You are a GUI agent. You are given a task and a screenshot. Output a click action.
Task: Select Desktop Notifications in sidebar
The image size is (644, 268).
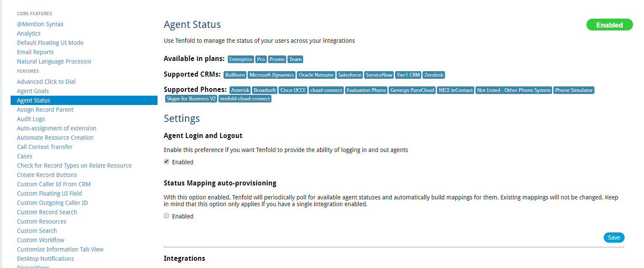45,259
